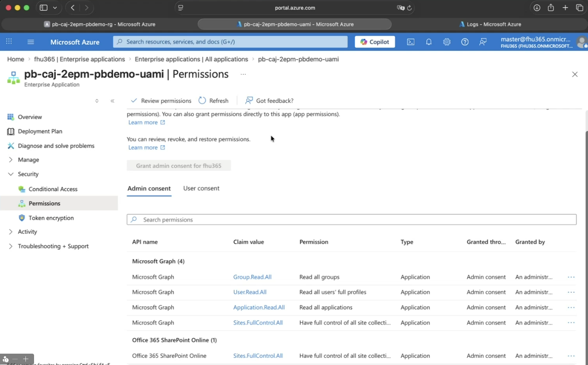Select the Admin consent tab
This screenshot has height=365, width=588.
pos(149,188)
